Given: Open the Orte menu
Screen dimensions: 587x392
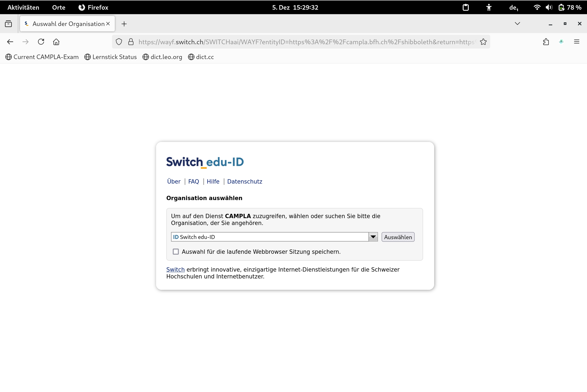Looking at the screenshot, I should [59, 7].
